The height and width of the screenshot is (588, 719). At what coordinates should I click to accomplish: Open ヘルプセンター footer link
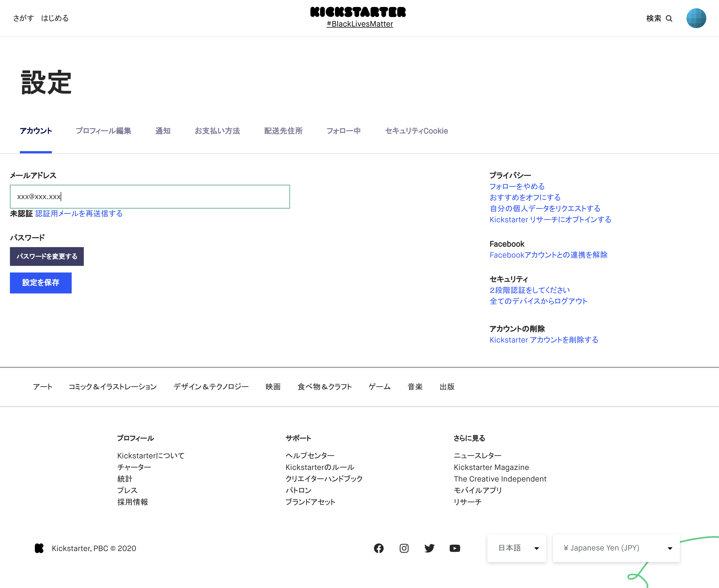(310, 456)
